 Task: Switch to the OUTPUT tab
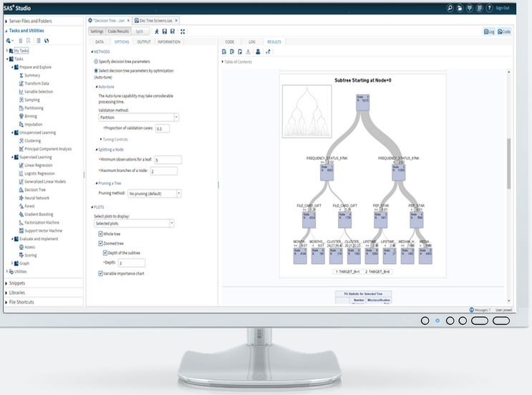(x=143, y=42)
